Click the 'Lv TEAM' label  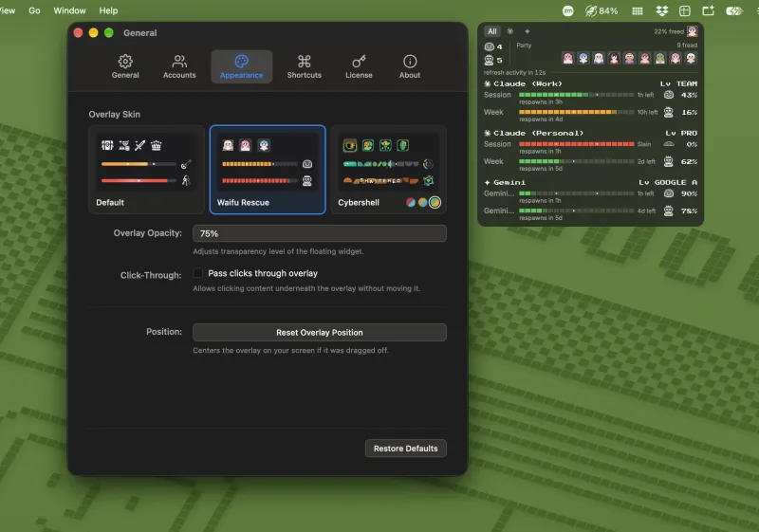tap(678, 83)
